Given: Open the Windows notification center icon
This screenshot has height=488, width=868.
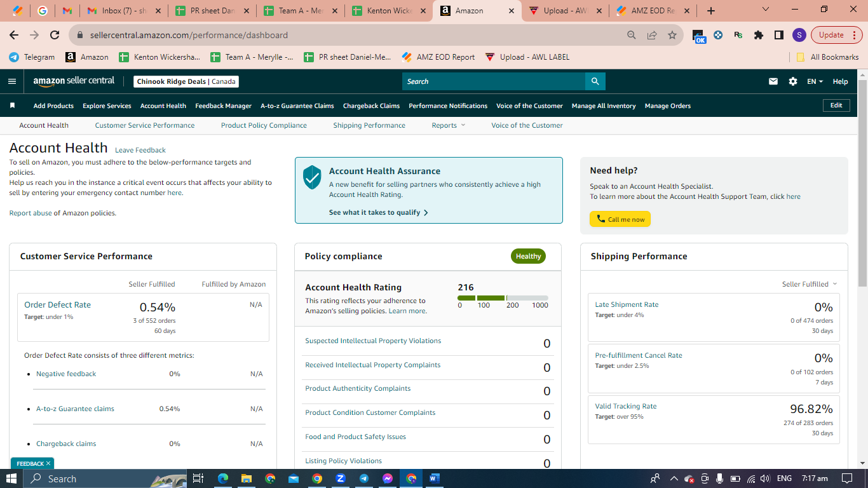Looking at the screenshot, I should coord(846,478).
